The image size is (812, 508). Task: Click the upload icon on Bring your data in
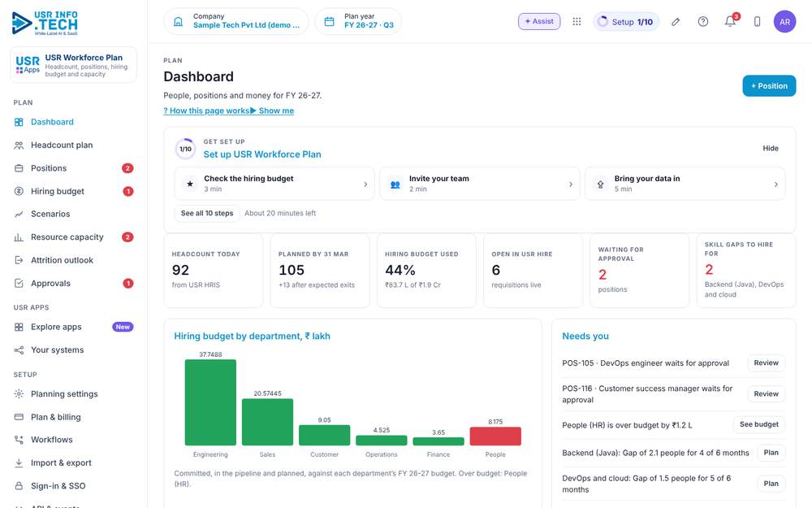(600, 184)
